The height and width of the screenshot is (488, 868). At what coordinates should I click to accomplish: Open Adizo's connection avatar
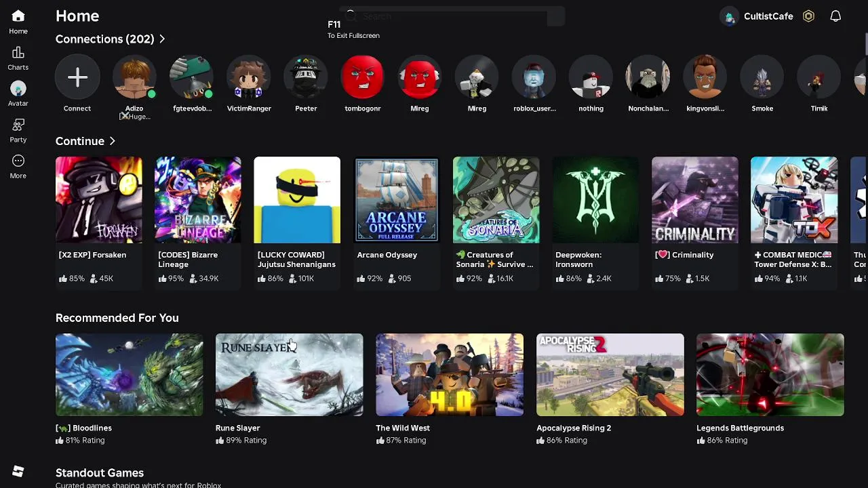click(x=134, y=77)
